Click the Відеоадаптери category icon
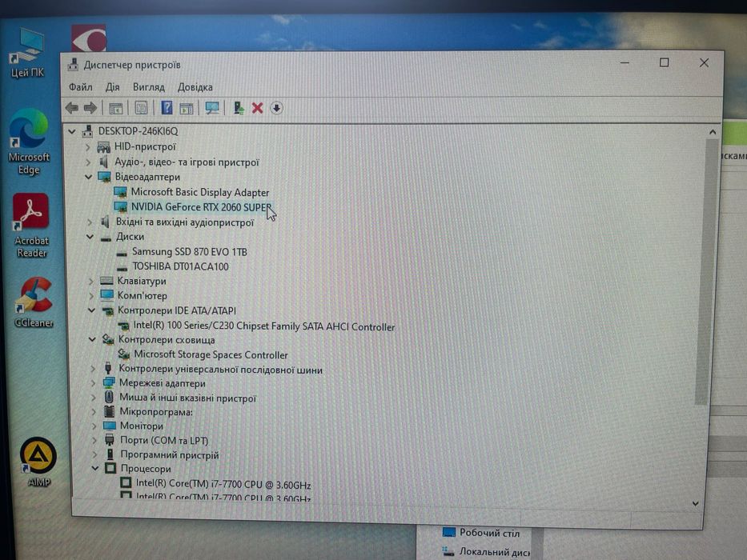 pos(104,177)
